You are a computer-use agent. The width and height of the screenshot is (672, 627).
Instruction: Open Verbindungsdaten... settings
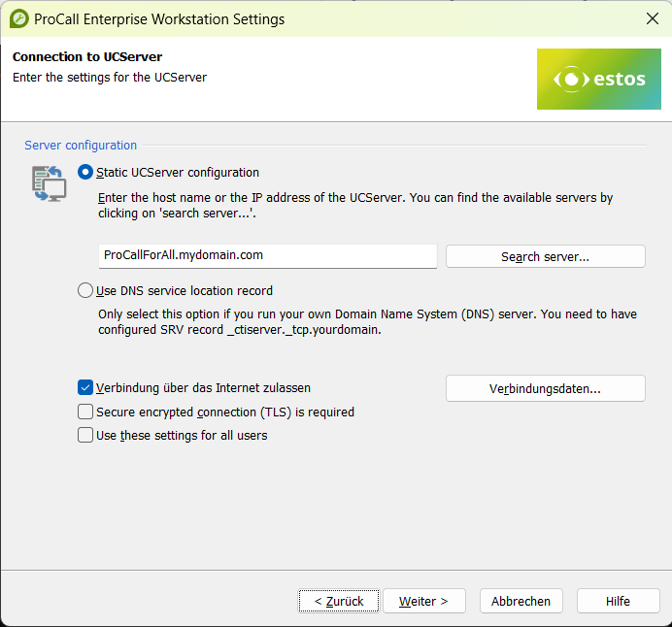[x=545, y=388]
